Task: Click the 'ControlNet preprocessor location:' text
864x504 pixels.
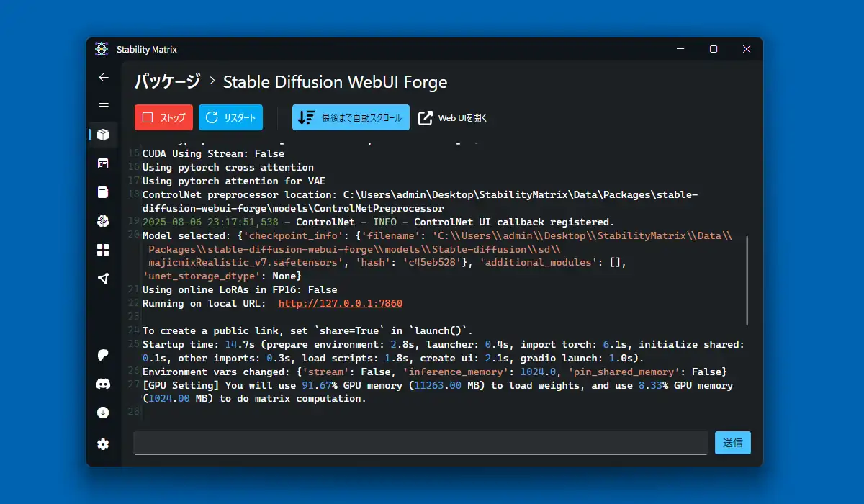Action: click(240, 194)
